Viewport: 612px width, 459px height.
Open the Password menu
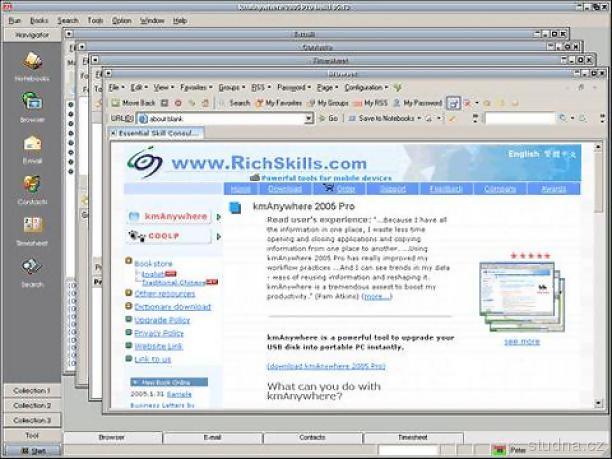click(x=294, y=87)
